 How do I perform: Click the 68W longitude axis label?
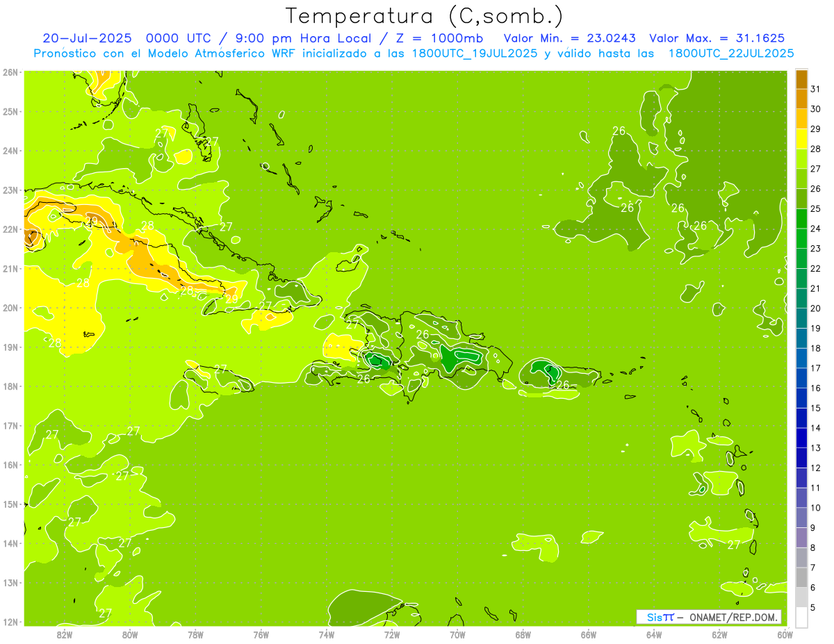pos(523,634)
